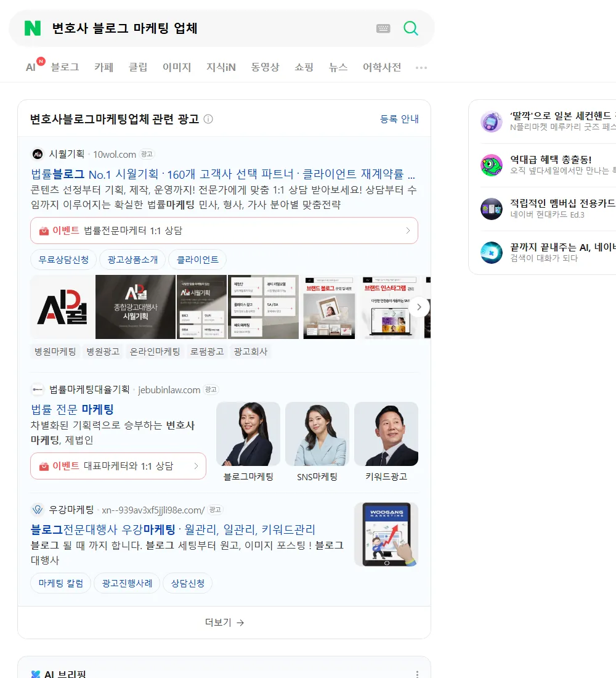Click into the search query field

[x=208, y=28]
